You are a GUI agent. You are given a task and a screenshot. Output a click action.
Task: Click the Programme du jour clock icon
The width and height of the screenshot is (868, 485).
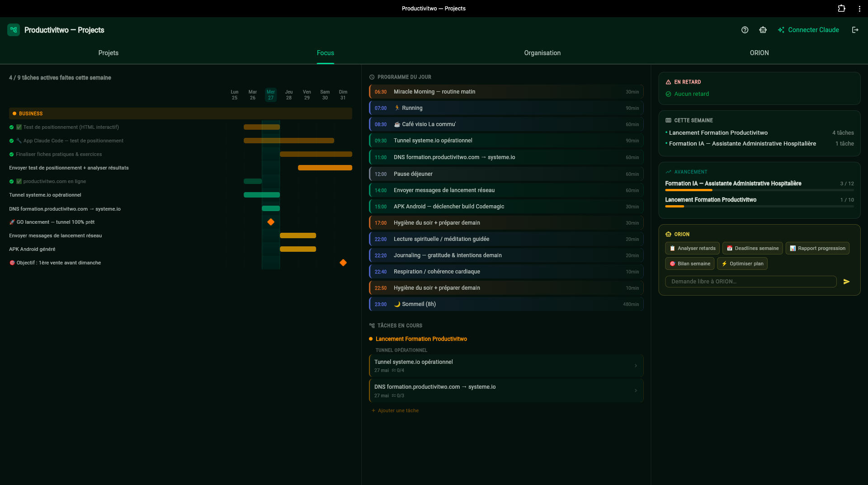click(372, 77)
